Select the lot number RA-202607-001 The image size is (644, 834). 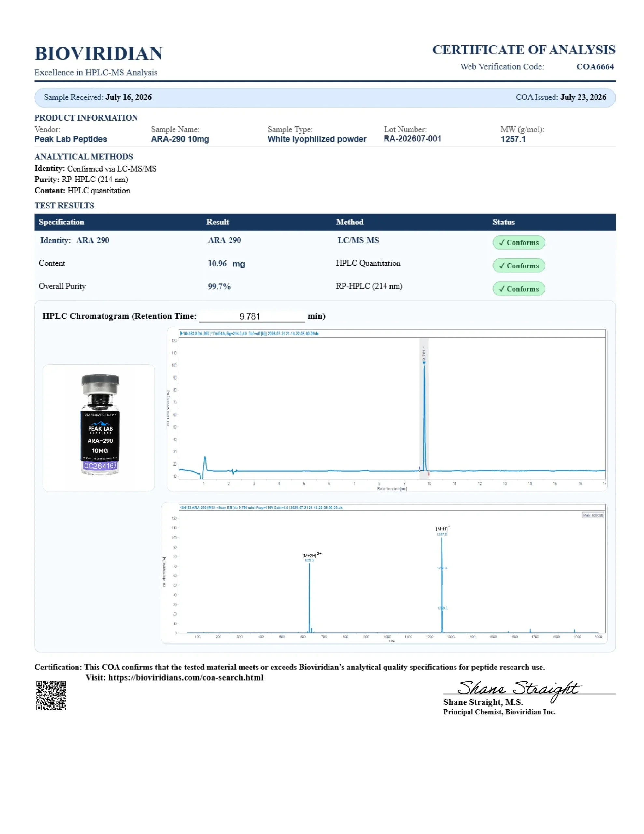[x=412, y=138]
